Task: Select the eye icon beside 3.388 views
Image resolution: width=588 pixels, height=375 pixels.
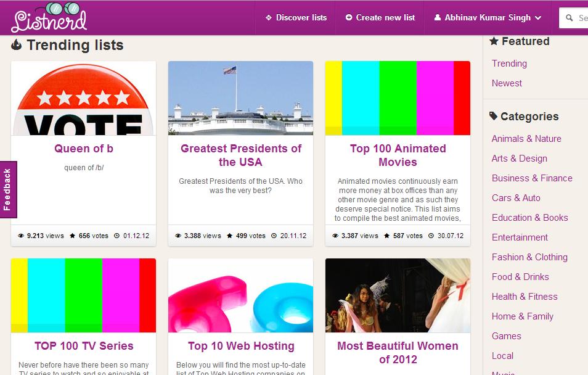Action: (178, 236)
